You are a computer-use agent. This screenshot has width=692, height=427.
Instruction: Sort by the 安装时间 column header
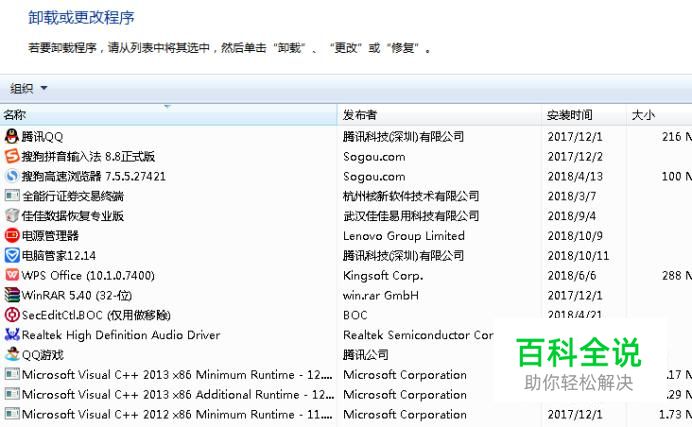pos(583,115)
